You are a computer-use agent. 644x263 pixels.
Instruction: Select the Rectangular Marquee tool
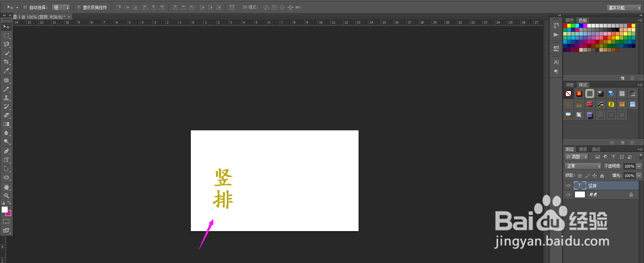coord(6,35)
